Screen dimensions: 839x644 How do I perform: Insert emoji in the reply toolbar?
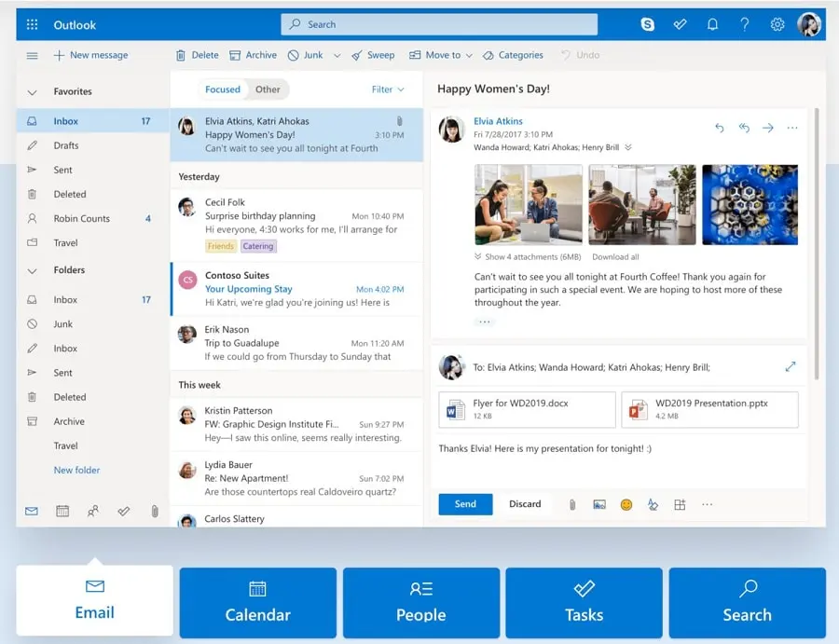tap(626, 504)
